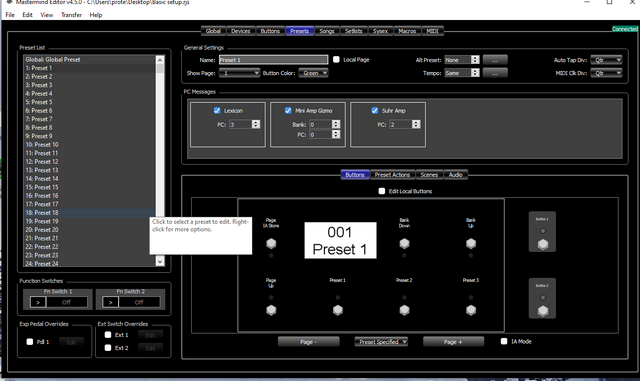Click the Page - button

click(x=309, y=342)
